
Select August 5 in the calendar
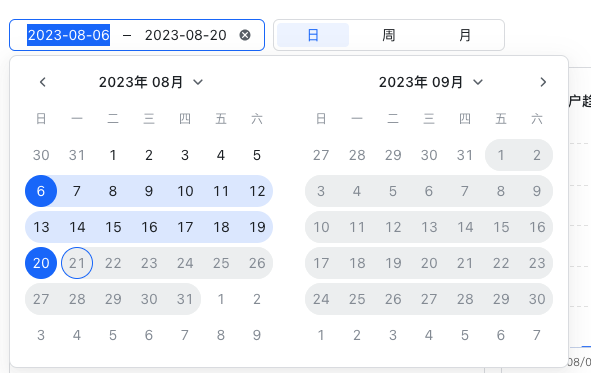pos(257,155)
